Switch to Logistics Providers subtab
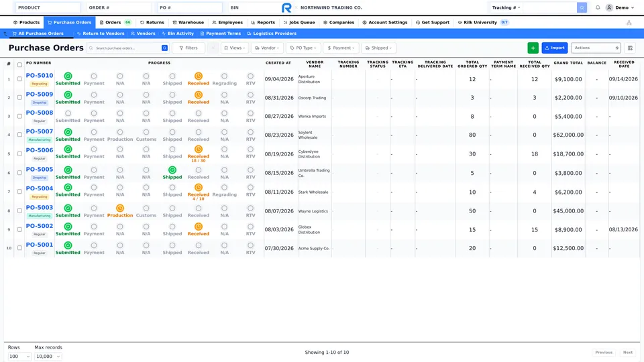This screenshot has width=644, height=362. [272, 34]
